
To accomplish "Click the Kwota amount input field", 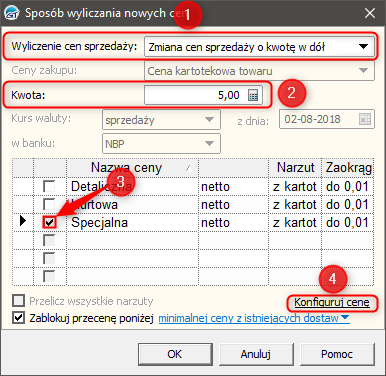I will [203, 95].
